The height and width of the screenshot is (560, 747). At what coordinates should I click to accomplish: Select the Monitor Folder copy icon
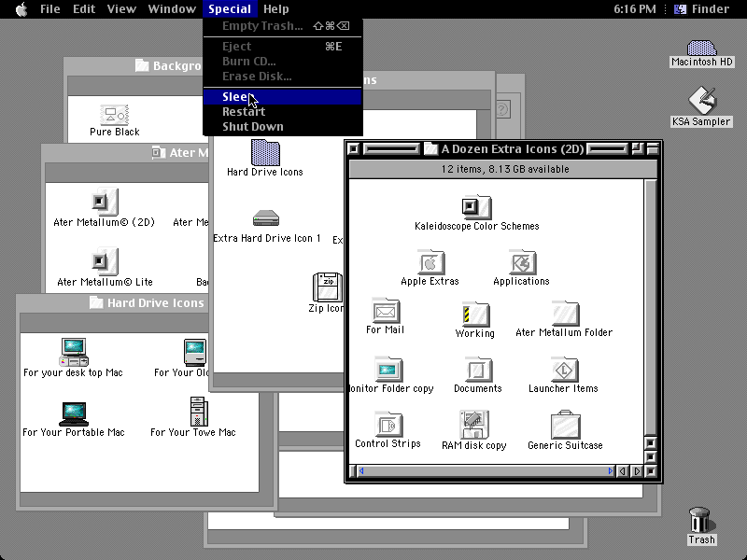(x=388, y=370)
